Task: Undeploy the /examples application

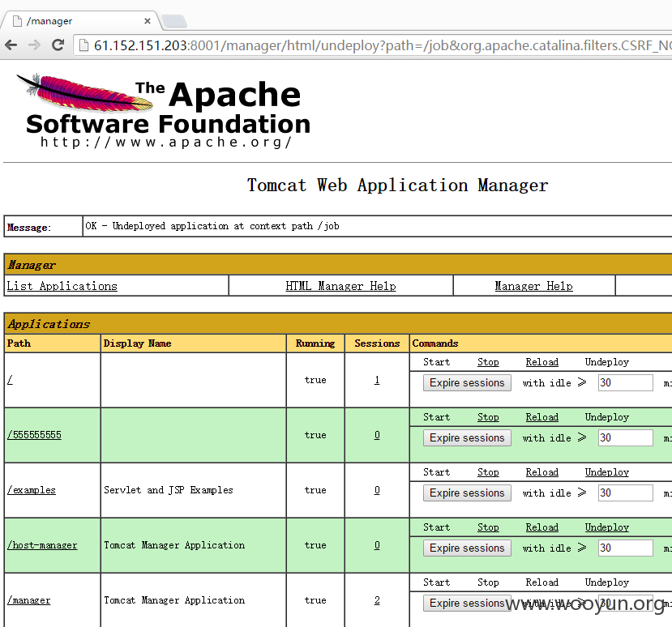Action: click(x=607, y=472)
